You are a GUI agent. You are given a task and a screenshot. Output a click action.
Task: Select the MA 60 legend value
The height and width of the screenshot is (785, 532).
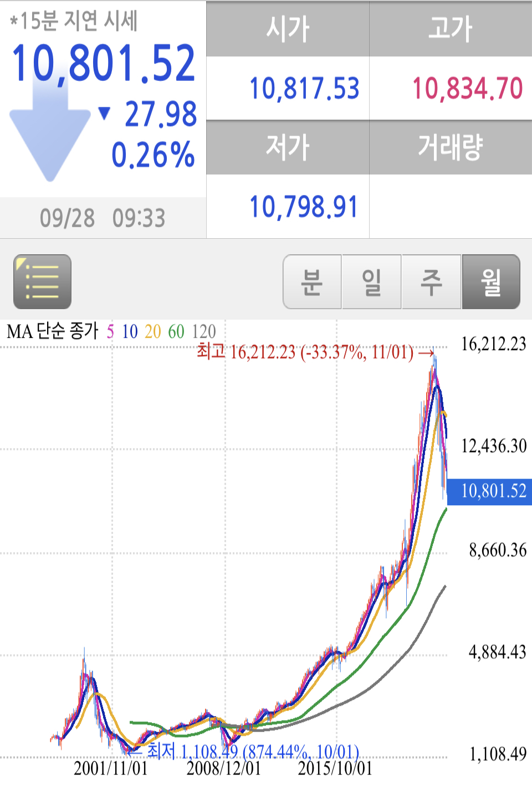[176, 332]
